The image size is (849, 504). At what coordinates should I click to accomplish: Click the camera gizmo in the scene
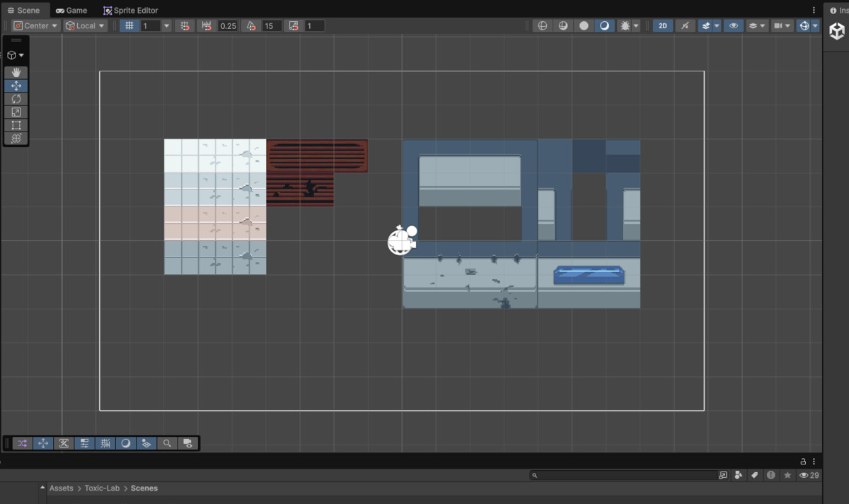pyautogui.click(x=402, y=240)
